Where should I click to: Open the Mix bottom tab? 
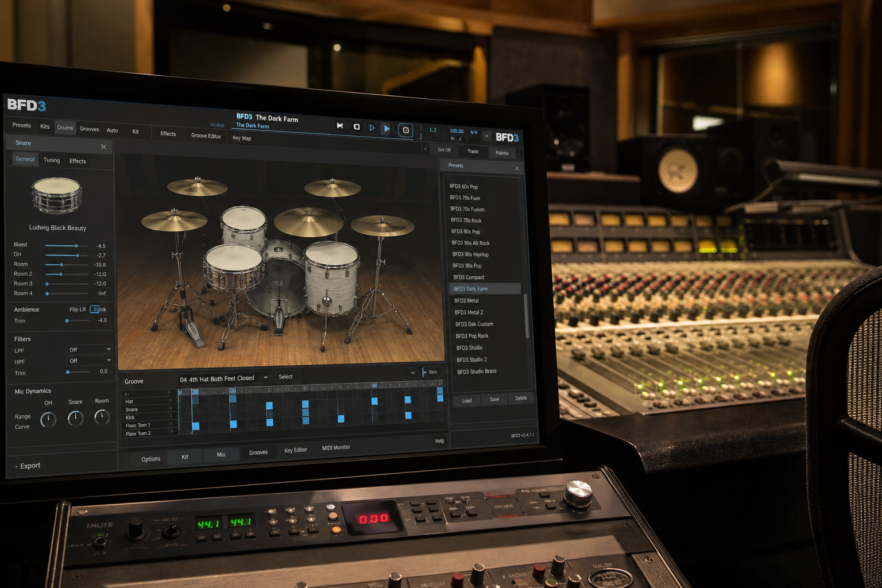(221, 454)
